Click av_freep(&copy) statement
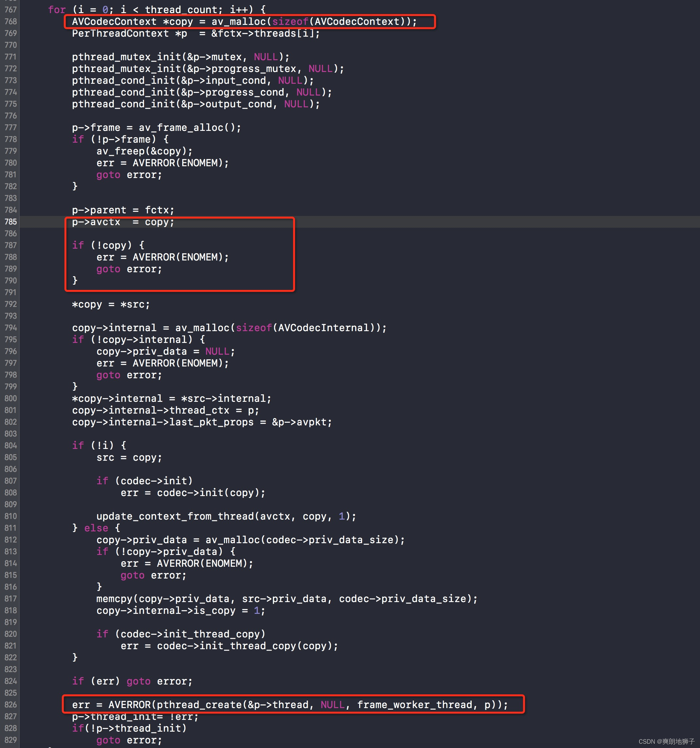Viewport: 700px width, 748px height. pyautogui.click(x=145, y=151)
